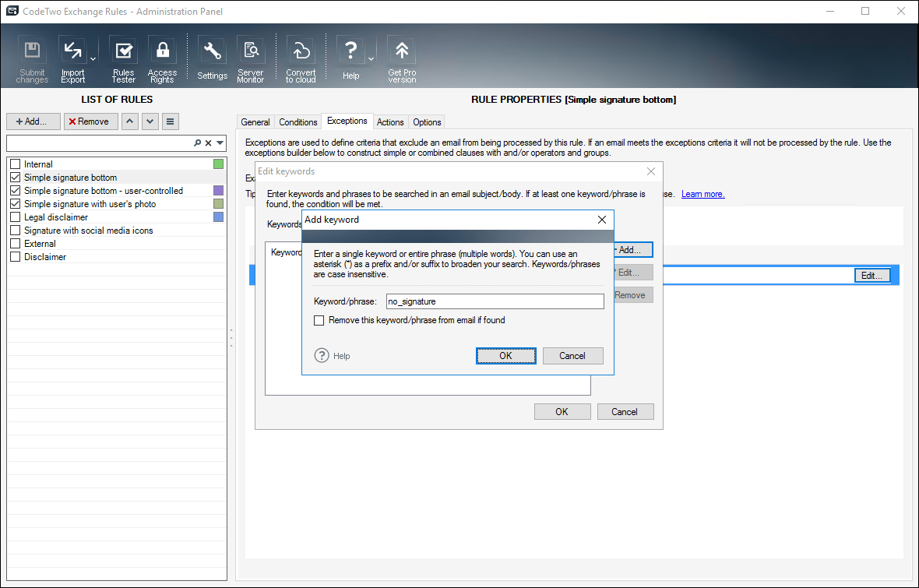Toggle Simple signature bottom - user-controlled checkbox
This screenshot has width=919, height=588.
pos(16,191)
